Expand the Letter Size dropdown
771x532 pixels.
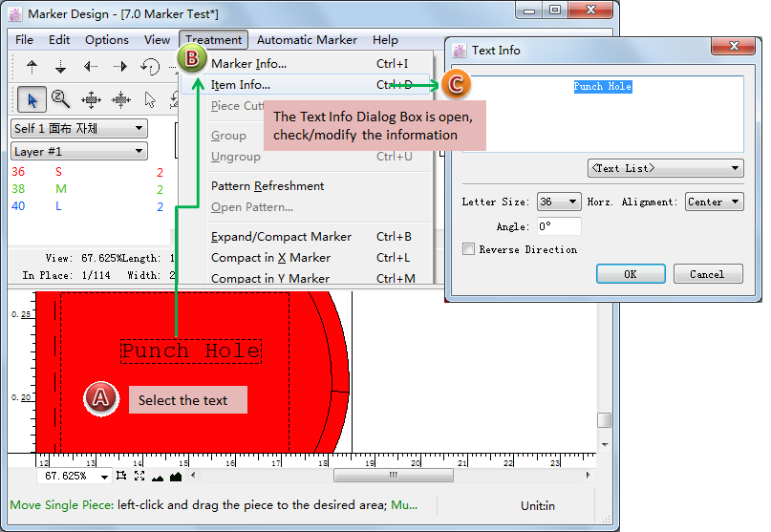click(x=559, y=202)
